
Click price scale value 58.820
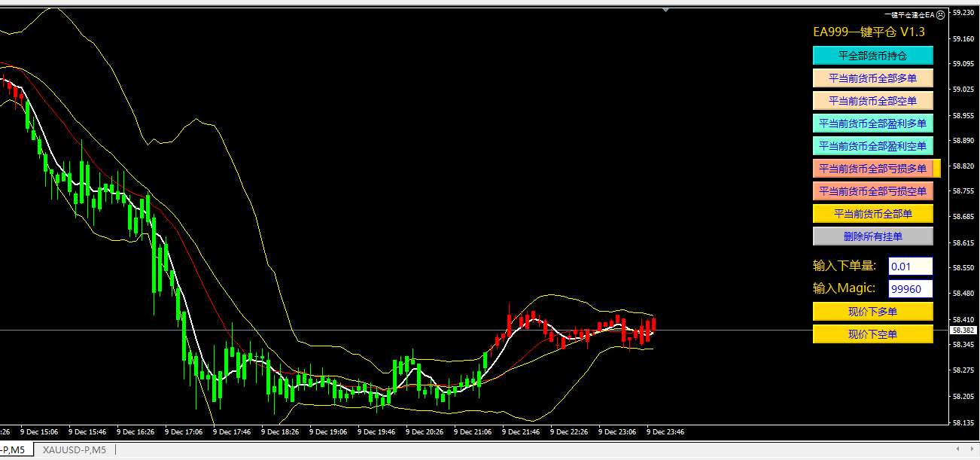[963, 166]
